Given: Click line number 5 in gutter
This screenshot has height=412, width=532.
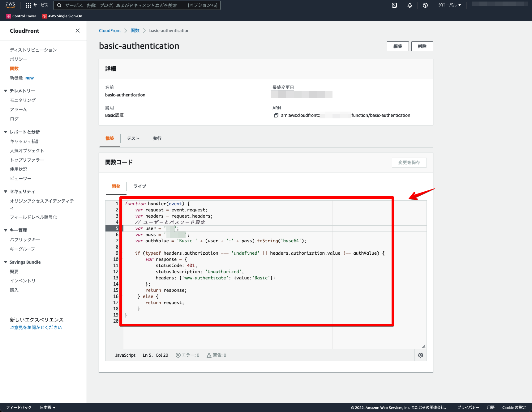Looking at the screenshot, I should 117,228.
